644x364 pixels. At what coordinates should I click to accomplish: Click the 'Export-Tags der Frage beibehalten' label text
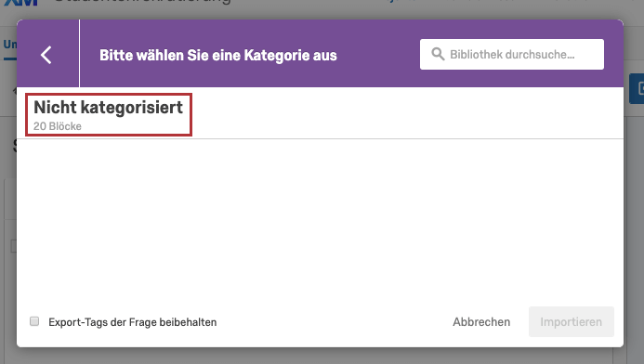click(x=132, y=322)
